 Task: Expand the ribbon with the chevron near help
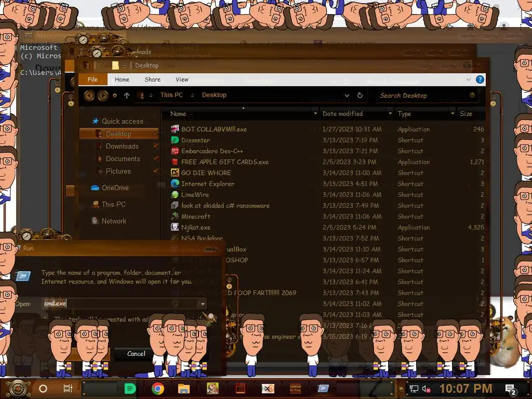tap(468, 79)
